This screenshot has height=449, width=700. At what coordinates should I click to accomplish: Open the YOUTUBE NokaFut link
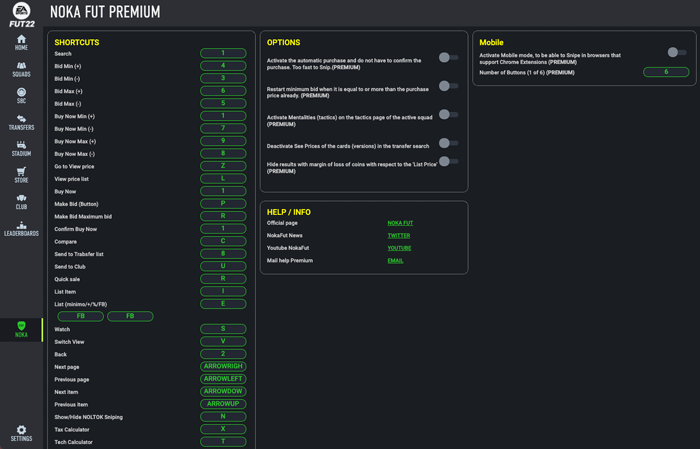(x=399, y=248)
